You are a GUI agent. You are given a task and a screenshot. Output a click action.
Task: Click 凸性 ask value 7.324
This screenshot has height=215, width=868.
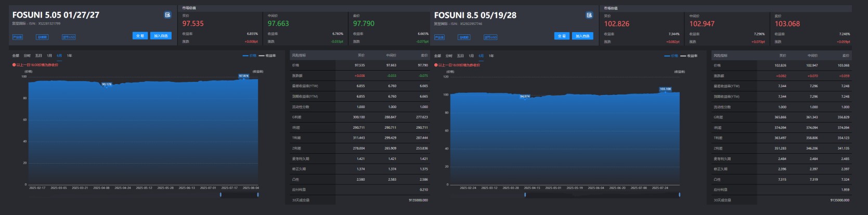845,179
